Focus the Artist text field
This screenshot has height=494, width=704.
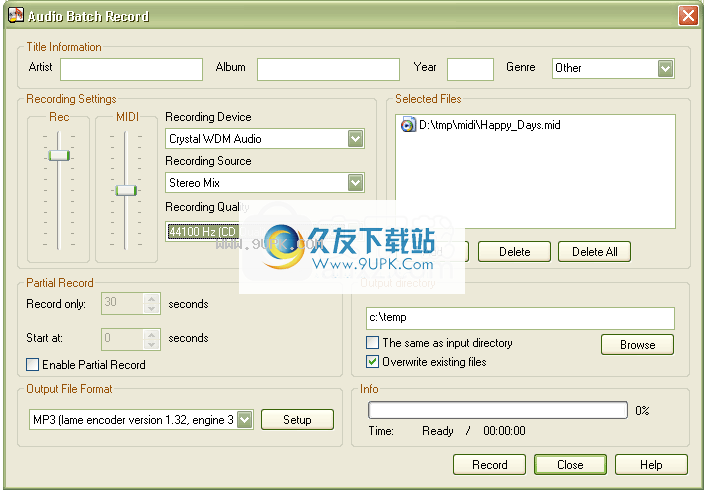tap(132, 69)
